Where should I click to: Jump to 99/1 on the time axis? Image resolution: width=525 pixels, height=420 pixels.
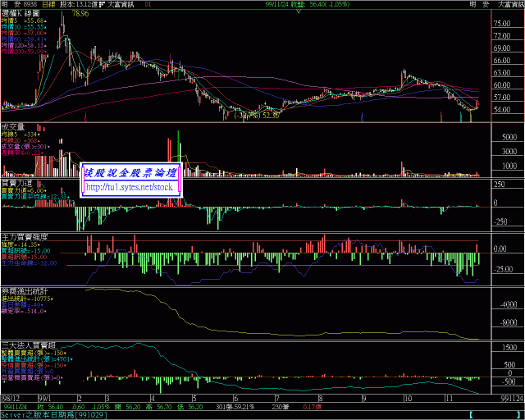click(x=44, y=399)
